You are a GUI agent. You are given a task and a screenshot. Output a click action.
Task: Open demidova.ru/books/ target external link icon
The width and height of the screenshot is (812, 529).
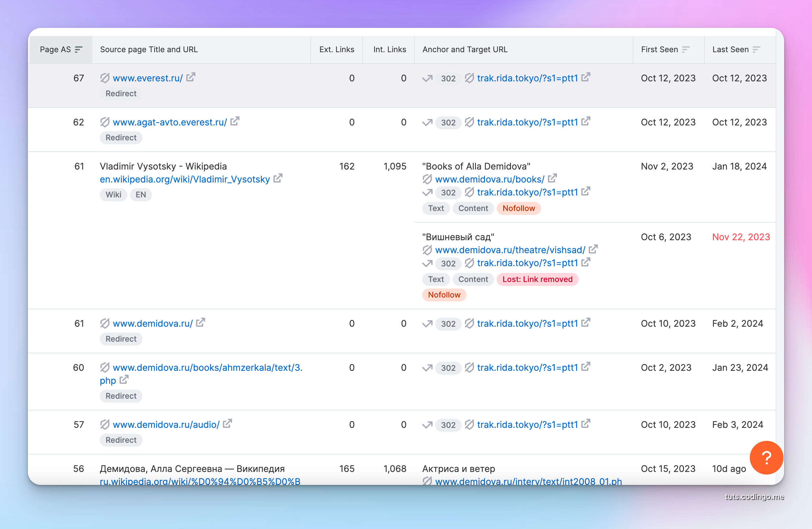point(553,178)
